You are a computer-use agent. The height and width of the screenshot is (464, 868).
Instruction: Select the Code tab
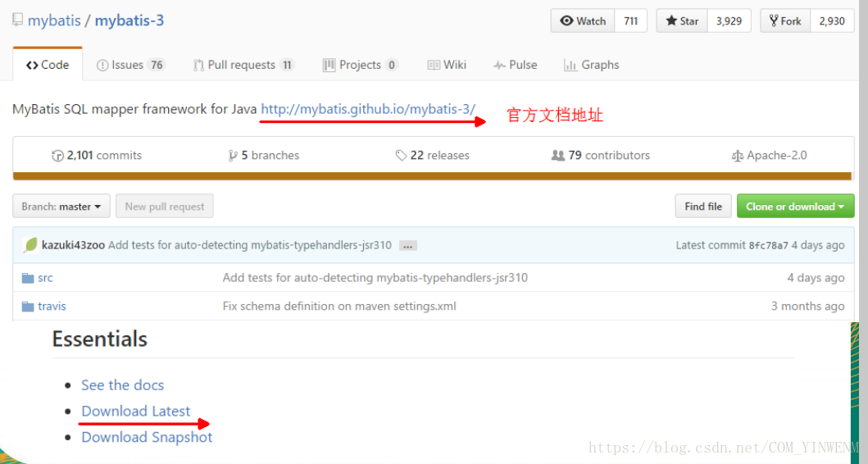(x=48, y=65)
